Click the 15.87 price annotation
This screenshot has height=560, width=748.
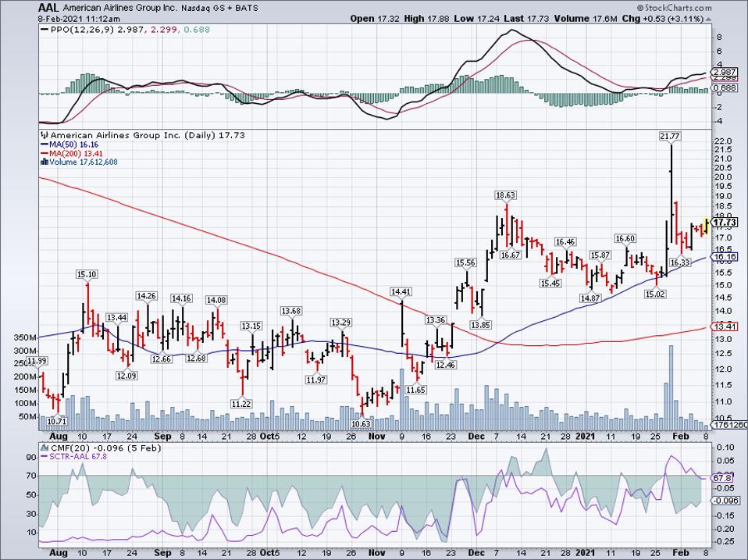click(600, 255)
